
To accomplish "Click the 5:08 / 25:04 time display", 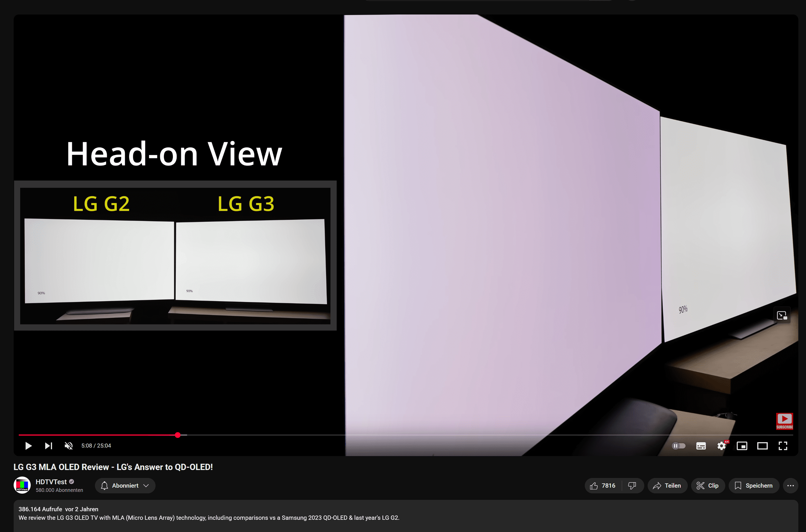I will (96, 446).
